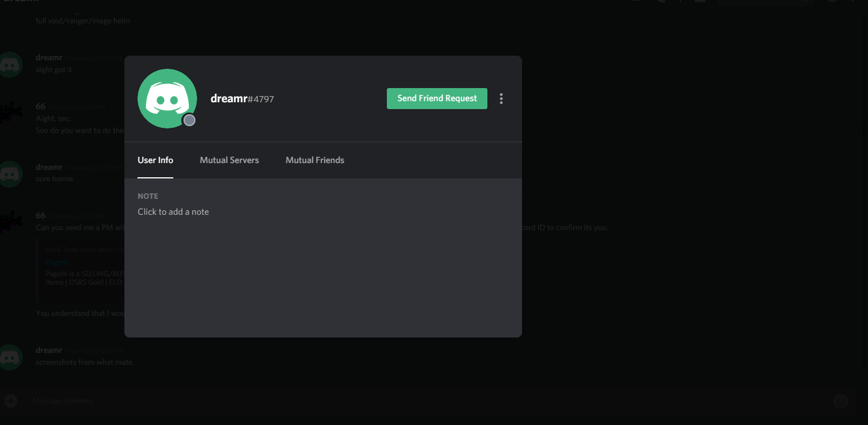This screenshot has width=868, height=425.
Task: Click the 'Aight, sec.' message text
Action: pos(54,118)
